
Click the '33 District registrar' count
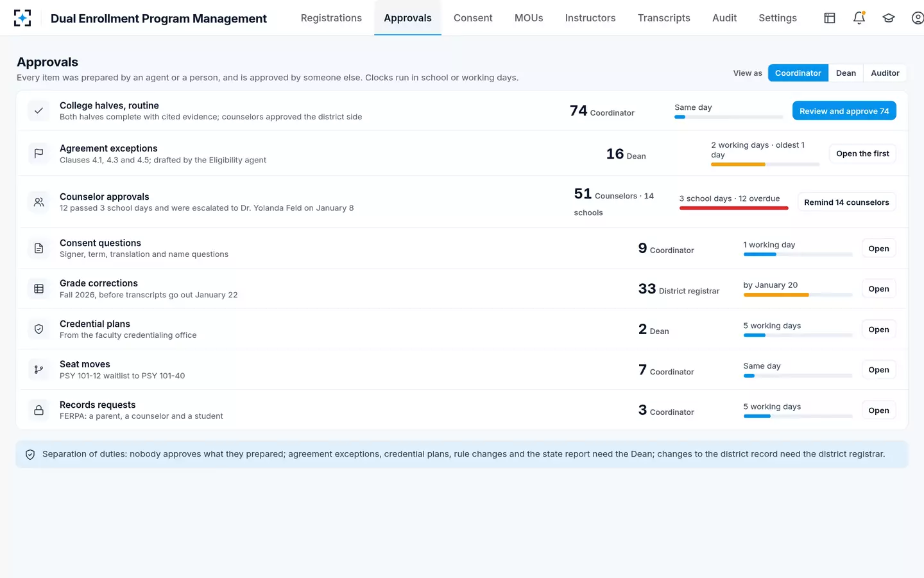(x=679, y=289)
